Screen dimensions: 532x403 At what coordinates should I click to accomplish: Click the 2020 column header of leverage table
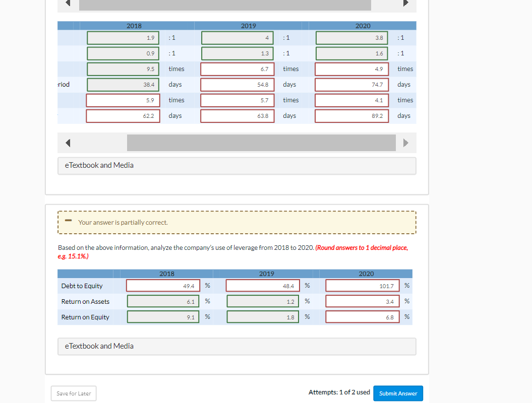367,274
